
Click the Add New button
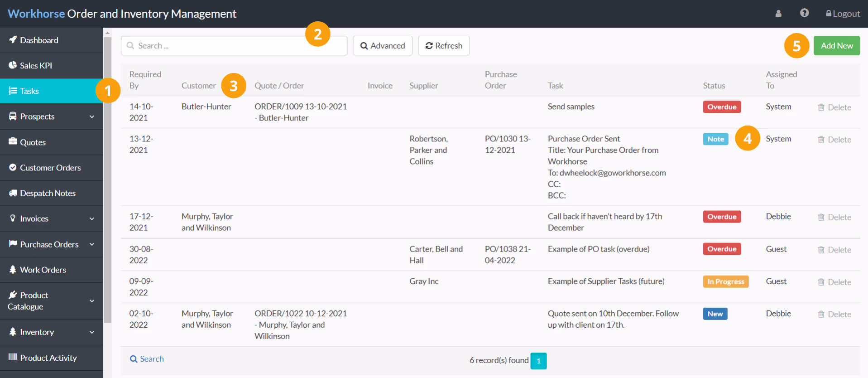click(x=837, y=46)
